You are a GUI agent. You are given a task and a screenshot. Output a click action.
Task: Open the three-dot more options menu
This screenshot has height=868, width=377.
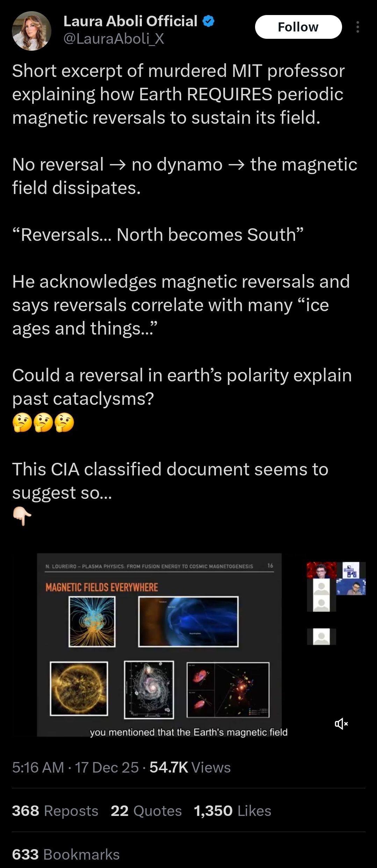(357, 27)
